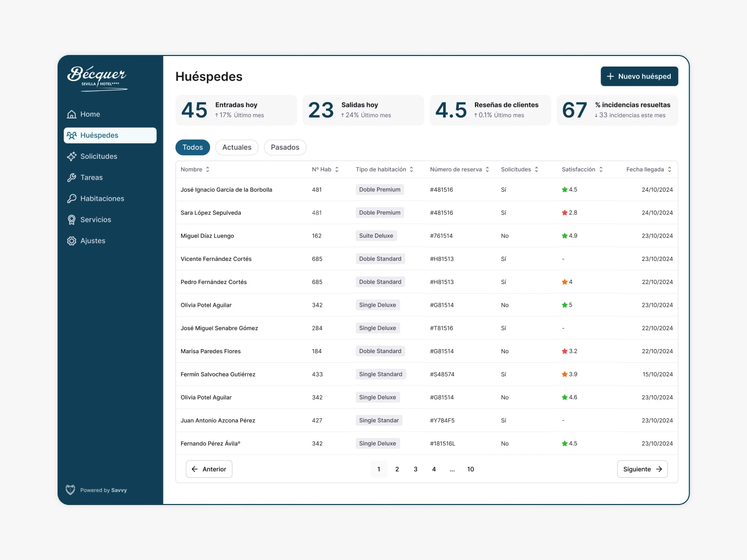Select the Huéspedes icon in sidebar
This screenshot has height=560, width=747.
click(72, 135)
